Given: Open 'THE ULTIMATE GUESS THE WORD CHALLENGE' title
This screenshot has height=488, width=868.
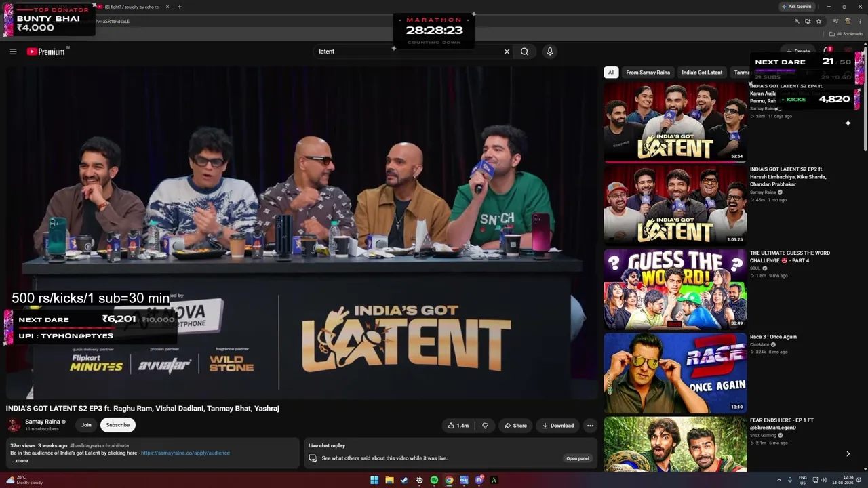Looking at the screenshot, I should [790, 257].
